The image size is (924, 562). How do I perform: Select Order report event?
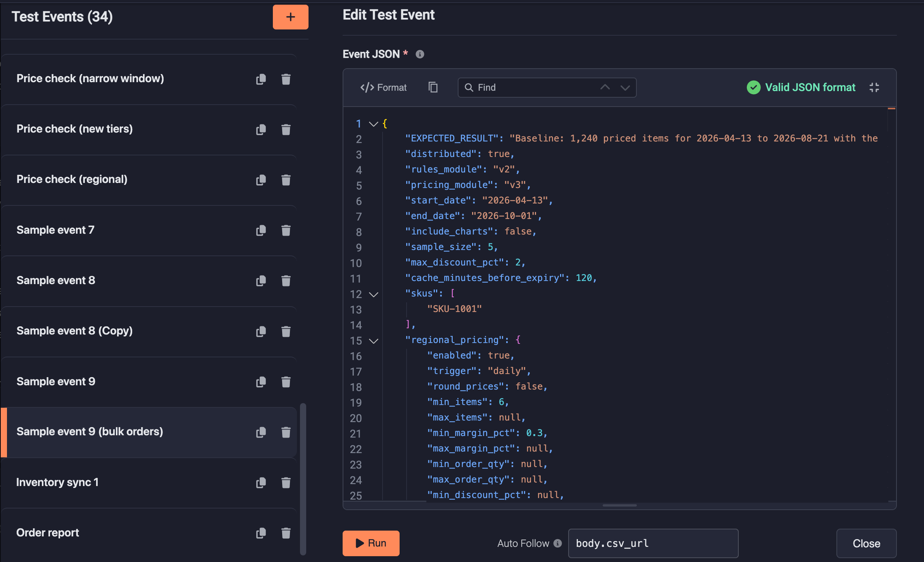click(149, 533)
